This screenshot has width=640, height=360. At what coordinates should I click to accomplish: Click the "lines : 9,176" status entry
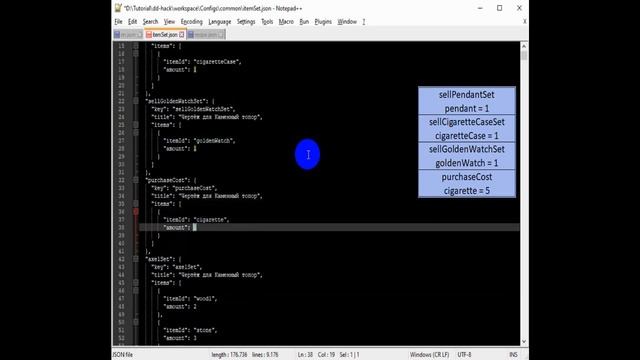265,355
